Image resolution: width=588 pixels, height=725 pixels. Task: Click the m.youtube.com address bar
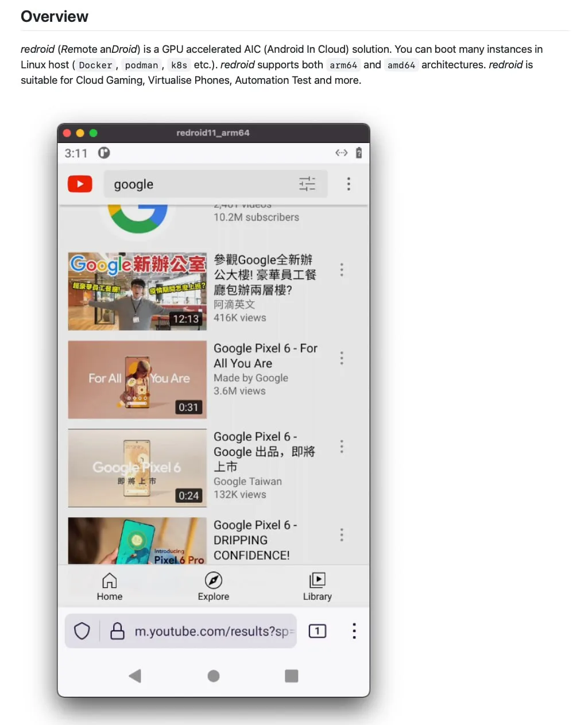(181, 631)
